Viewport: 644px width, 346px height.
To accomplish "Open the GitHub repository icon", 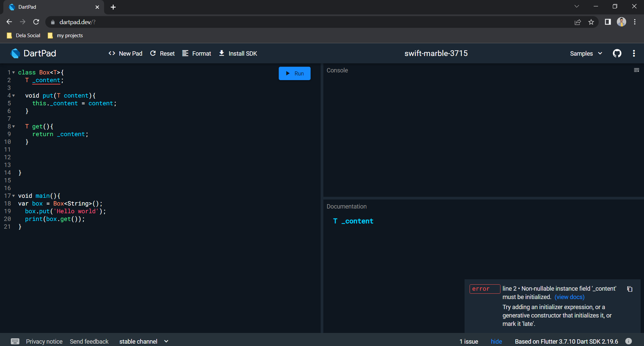I will (617, 53).
